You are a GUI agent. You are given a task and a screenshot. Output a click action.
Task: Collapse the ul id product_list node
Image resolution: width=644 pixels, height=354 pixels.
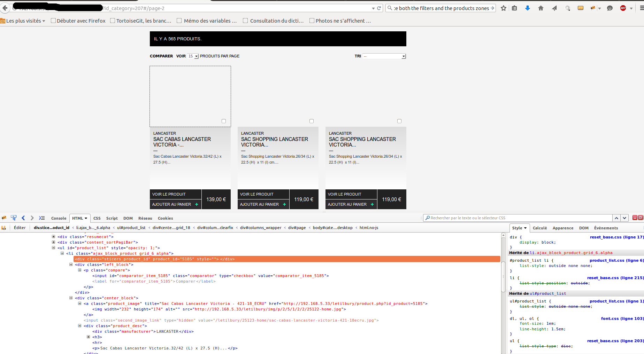pyautogui.click(x=53, y=248)
